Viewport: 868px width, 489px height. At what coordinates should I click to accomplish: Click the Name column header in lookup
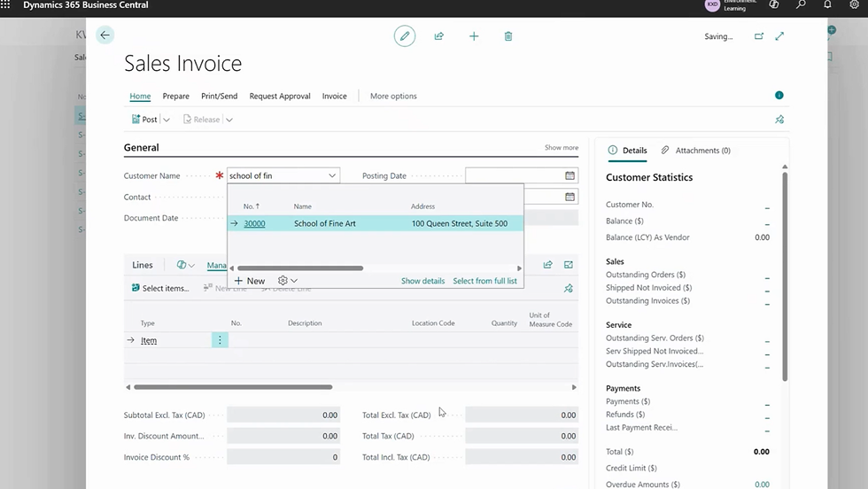click(302, 206)
